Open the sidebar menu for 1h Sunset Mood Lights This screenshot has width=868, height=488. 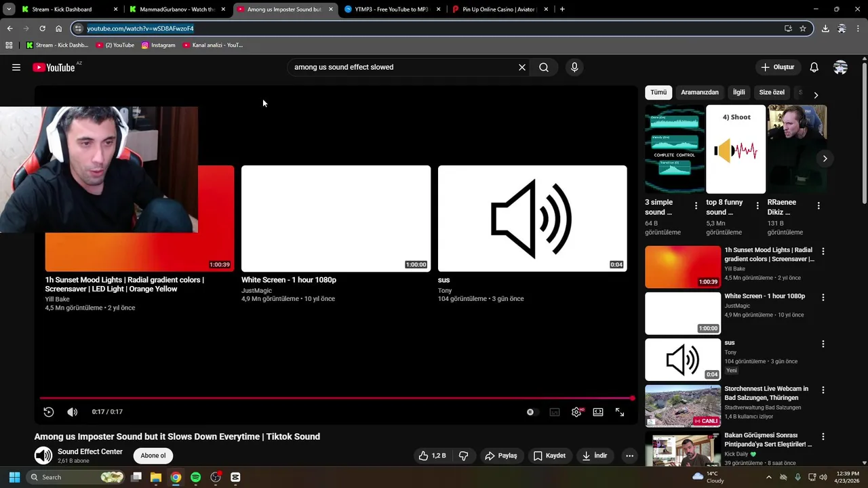823,251
